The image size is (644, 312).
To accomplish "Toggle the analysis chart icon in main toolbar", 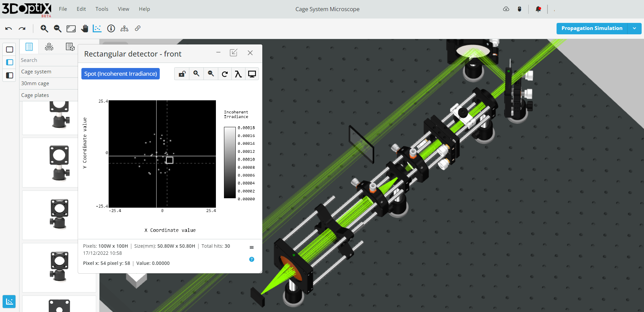I will [x=97, y=29].
